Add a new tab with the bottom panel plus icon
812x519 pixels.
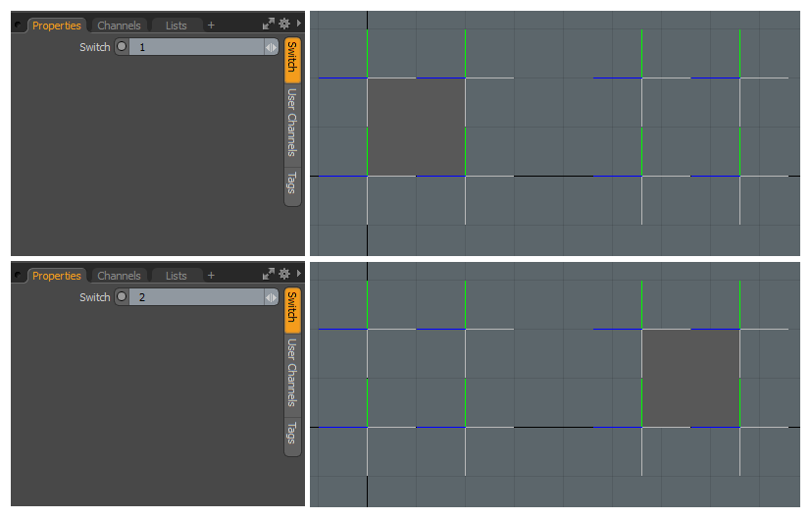coord(211,276)
